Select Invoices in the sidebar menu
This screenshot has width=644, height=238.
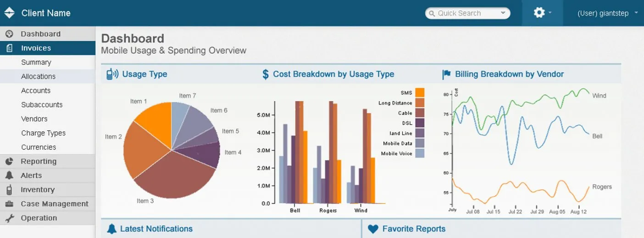[36, 48]
